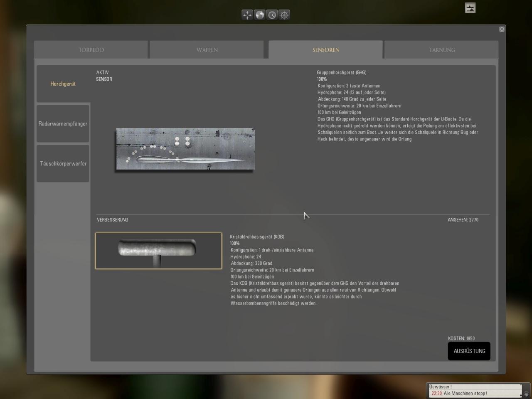Select the Täuschkörperwerfer category
Screen dimensions: 532x399
click(63, 164)
